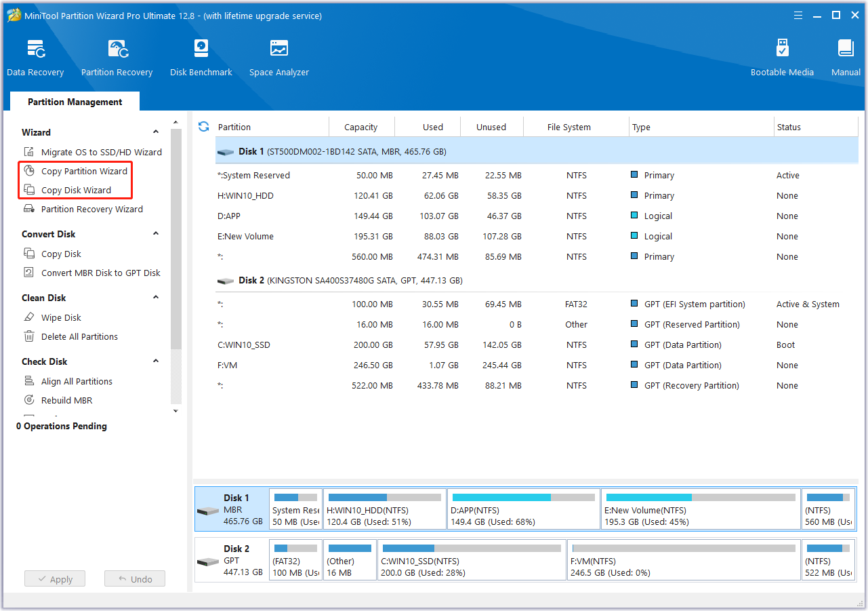Select the F:VM partition row
868x611 pixels.
pyautogui.click(x=537, y=365)
